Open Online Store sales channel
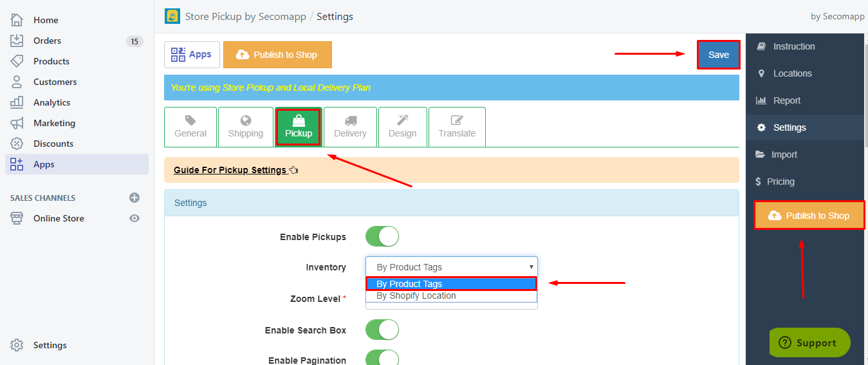This screenshot has width=868, height=365. click(x=59, y=218)
